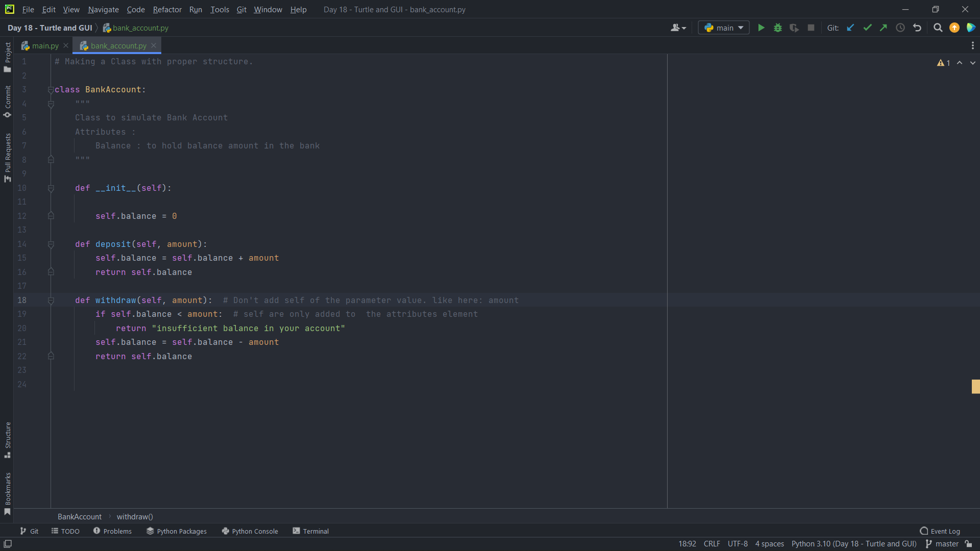This screenshot has width=980, height=551.
Task: Change CRLF line separator
Action: pos(712,544)
